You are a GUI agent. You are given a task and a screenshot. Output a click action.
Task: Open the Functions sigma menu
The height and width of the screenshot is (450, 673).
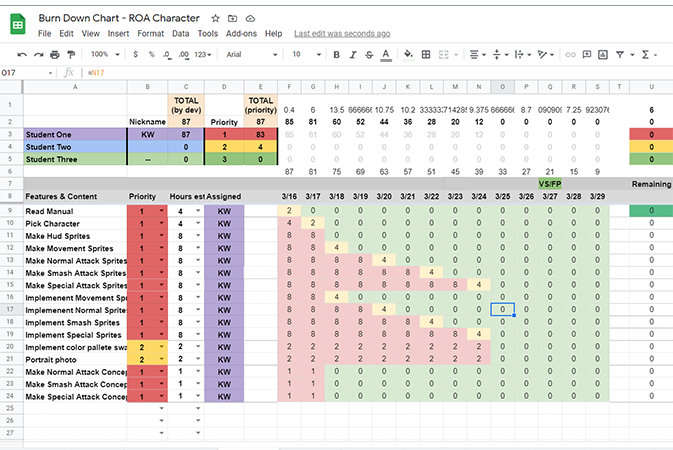(649, 55)
